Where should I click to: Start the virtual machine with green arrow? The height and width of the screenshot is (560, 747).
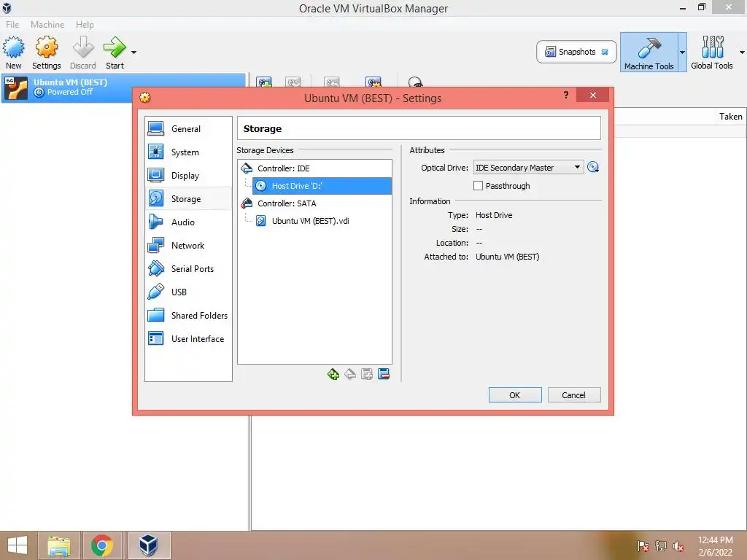[x=115, y=52]
